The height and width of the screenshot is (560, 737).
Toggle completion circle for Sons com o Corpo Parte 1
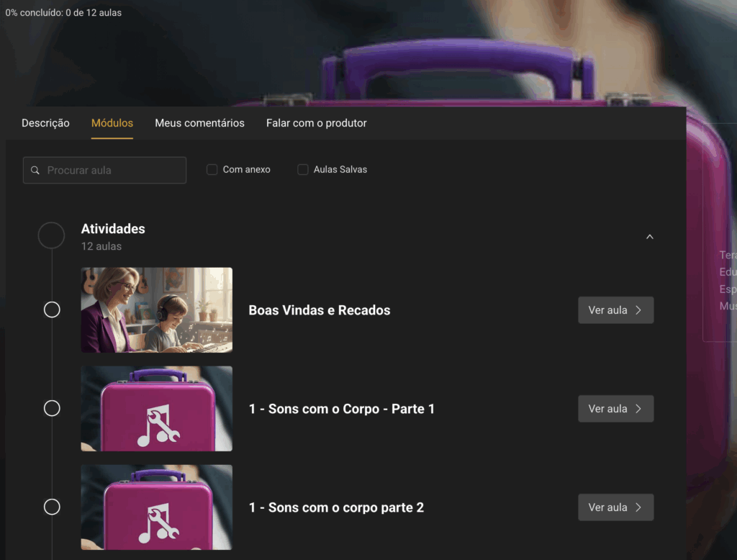(52, 408)
